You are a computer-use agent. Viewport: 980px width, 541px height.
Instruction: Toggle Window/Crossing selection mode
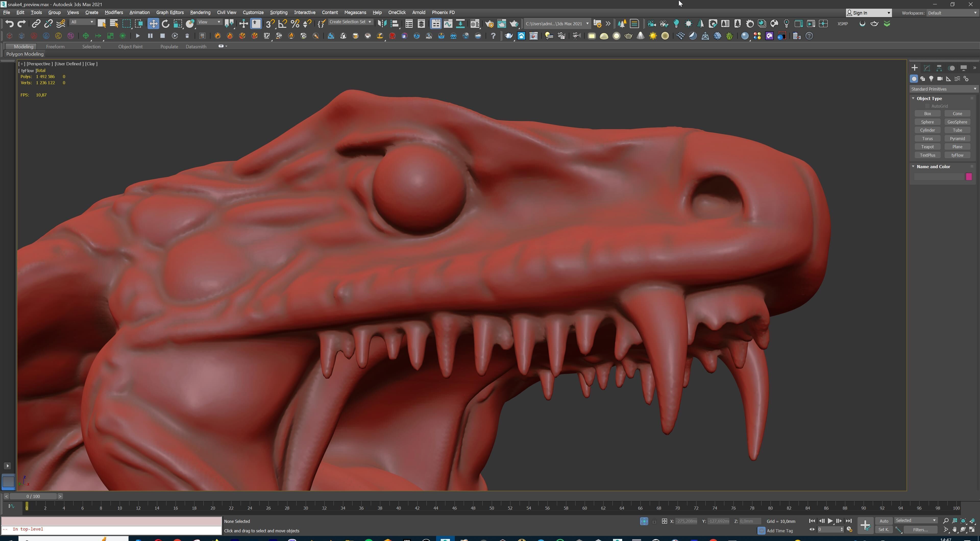pos(139,23)
